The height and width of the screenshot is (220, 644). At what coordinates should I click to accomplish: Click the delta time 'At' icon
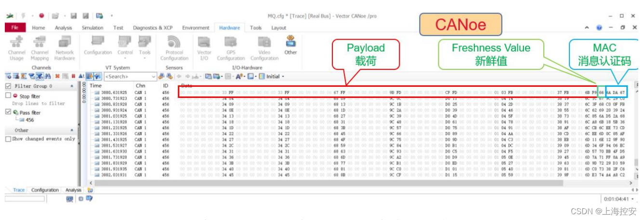[x=81, y=76]
